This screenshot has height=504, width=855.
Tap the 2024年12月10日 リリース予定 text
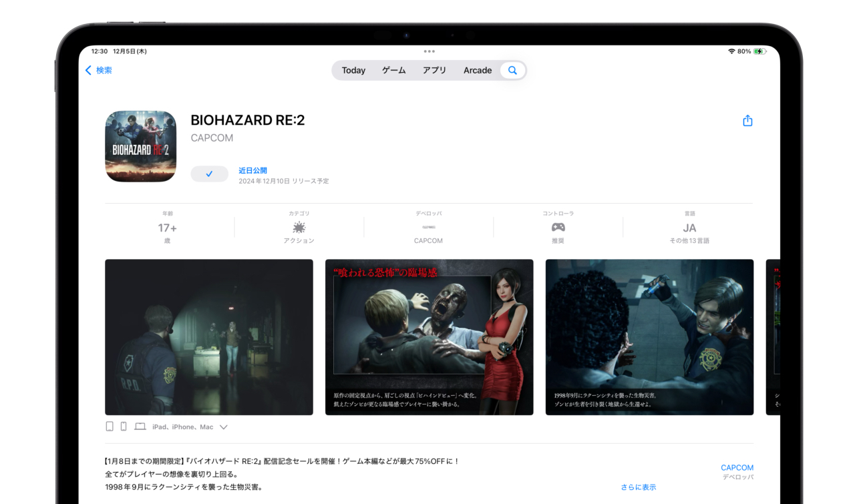click(284, 182)
